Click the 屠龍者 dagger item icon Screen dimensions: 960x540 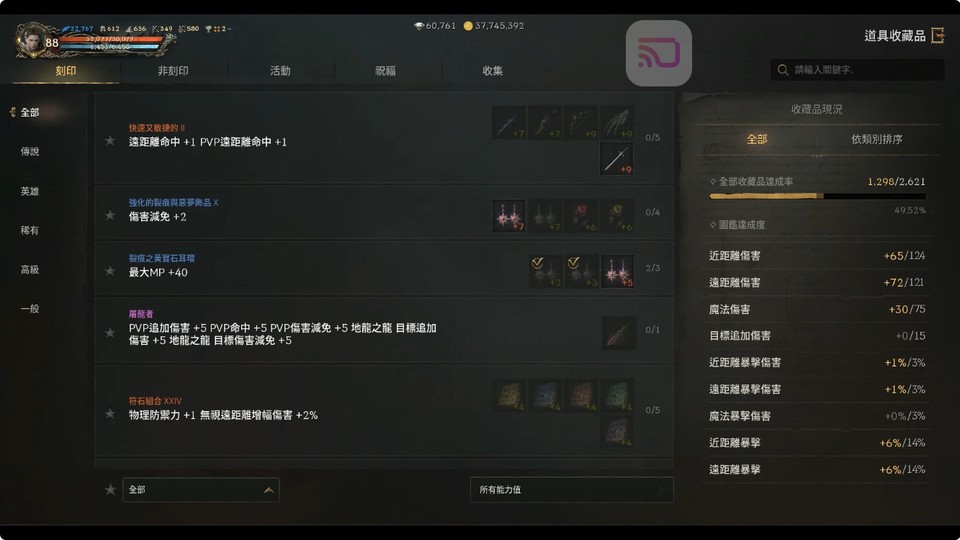click(x=618, y=332)
